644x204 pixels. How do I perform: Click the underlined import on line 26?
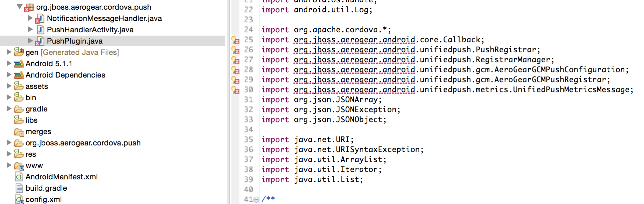[x=354, y=50]
